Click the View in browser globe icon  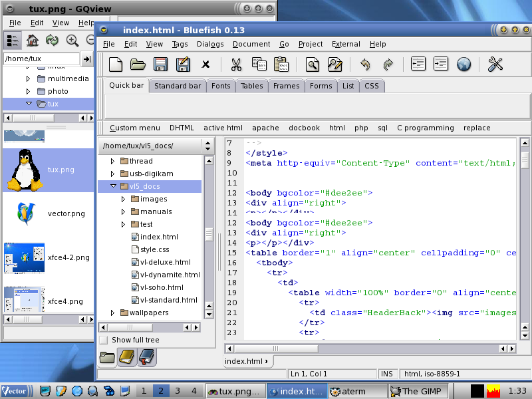[x=464, y=65]
